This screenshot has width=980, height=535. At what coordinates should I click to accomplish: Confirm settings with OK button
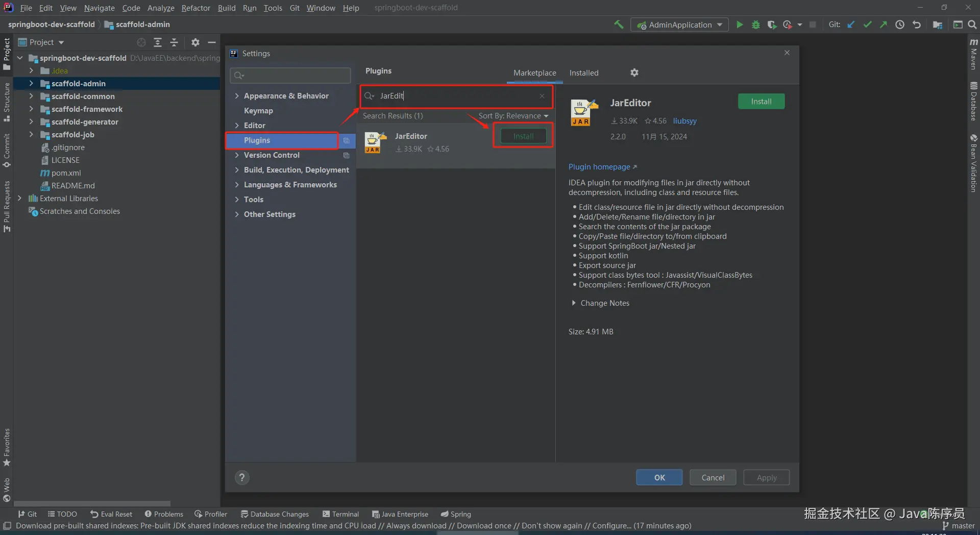(x=659, y=477)
